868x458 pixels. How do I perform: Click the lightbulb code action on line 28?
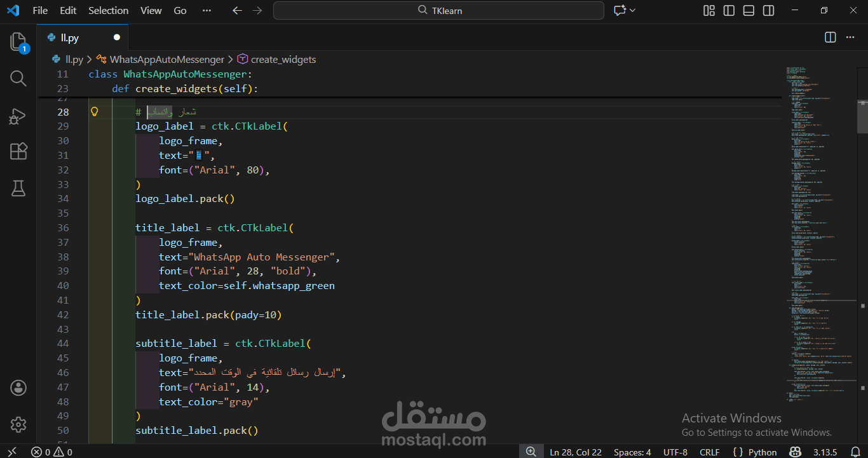coord(95,112)
